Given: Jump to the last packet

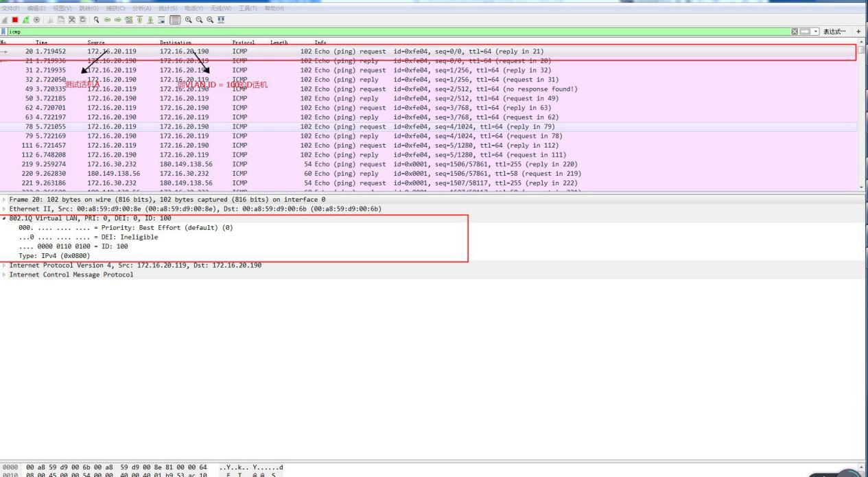Looking at the screenshot, I should [x=150, y=20].
